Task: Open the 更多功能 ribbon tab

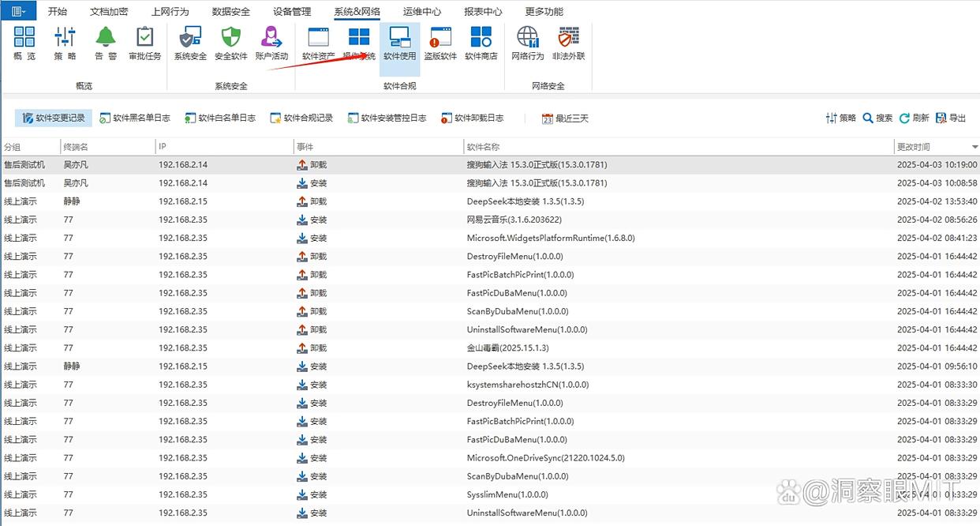Action: [544, 12]
